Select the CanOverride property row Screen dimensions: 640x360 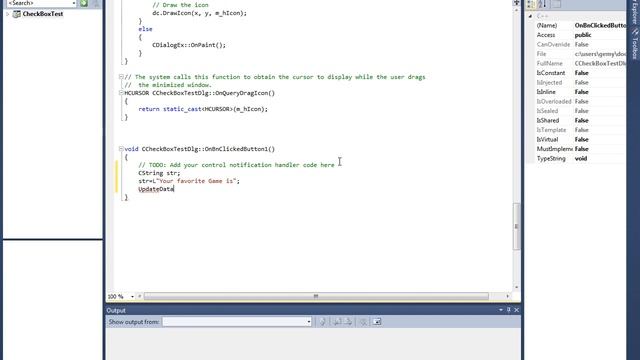pos(581,44)
